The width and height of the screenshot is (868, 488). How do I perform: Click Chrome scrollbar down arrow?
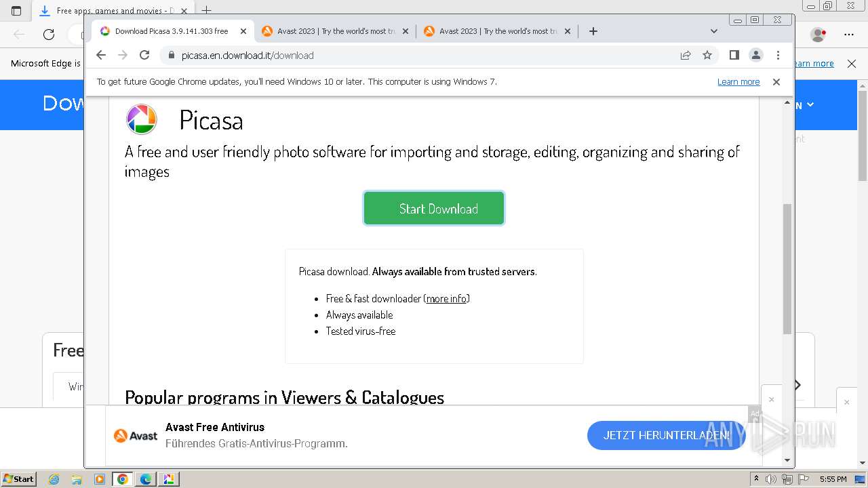787,461
